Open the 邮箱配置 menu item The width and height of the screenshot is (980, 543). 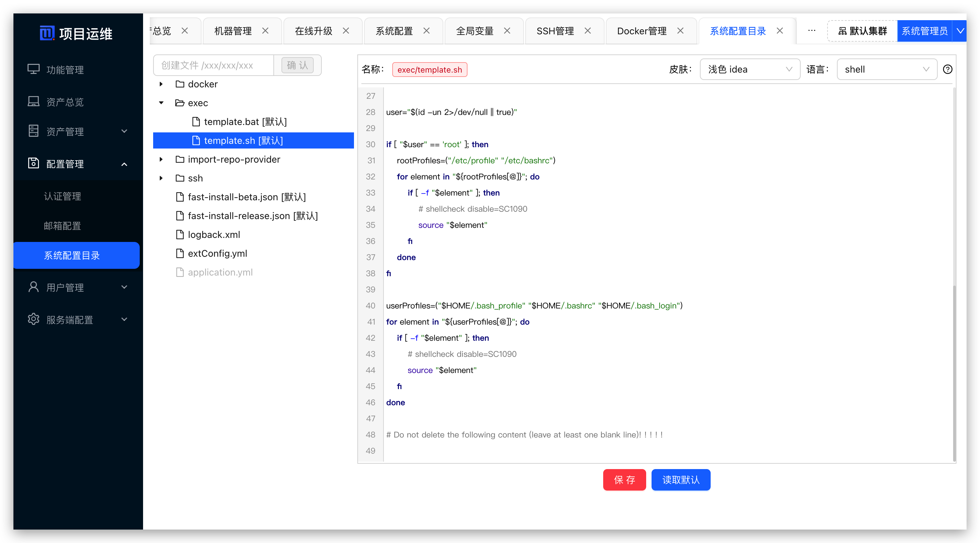click(62, 226)
